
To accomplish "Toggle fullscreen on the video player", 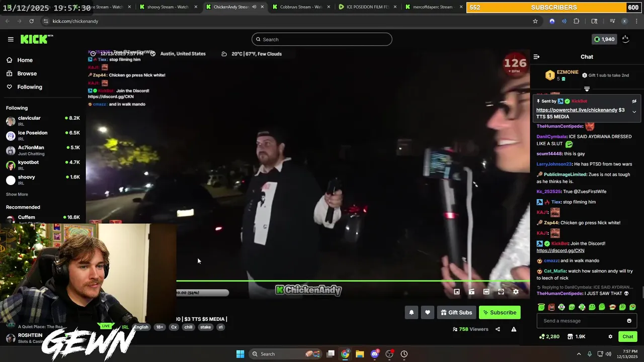I will point(501,292).
